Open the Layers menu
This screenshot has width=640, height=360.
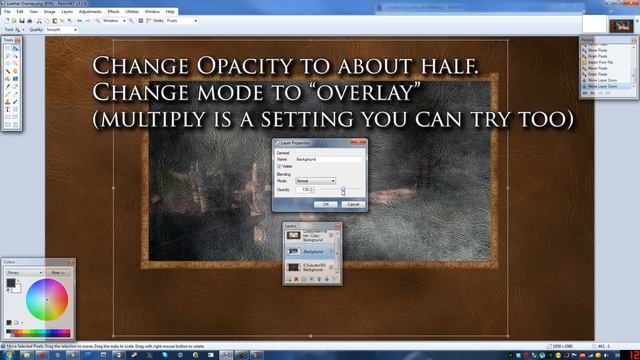click(x=67, y=11)
